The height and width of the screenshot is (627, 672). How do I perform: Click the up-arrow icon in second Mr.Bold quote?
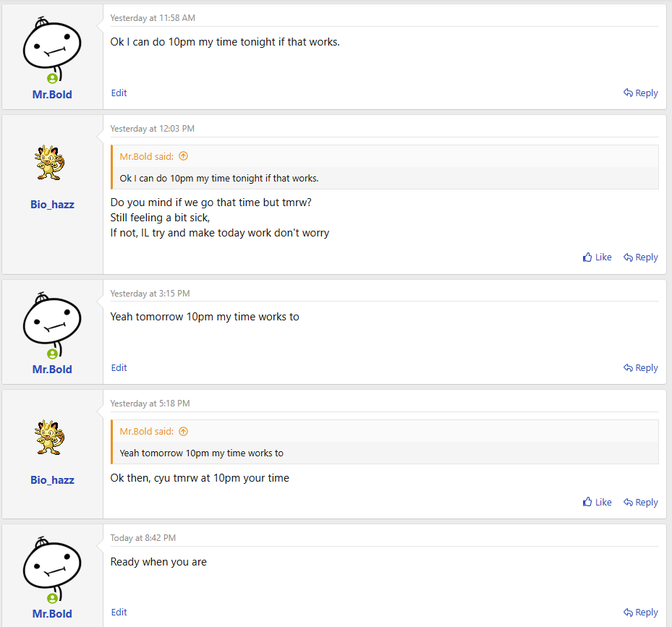click(x=183, y=432)
